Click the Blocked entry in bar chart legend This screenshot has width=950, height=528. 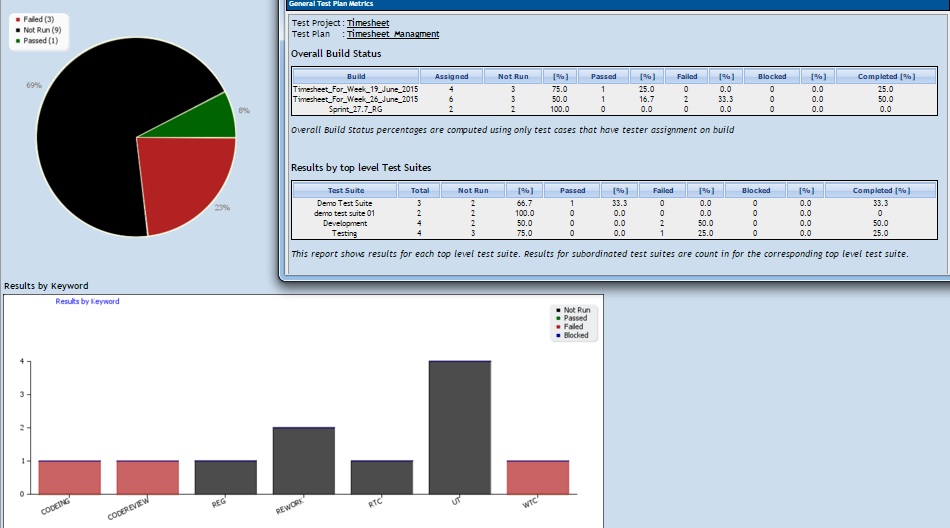pyautogui.click(x=575, y=336)
